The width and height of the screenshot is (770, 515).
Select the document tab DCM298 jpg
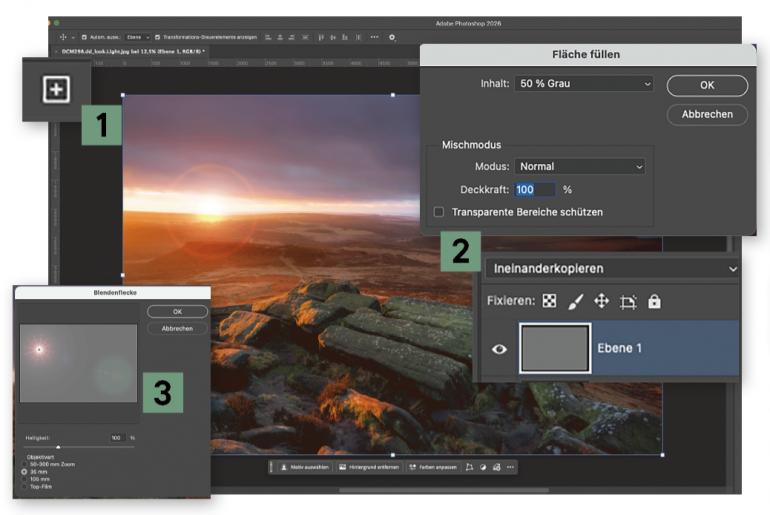click(x=133, y=51)
